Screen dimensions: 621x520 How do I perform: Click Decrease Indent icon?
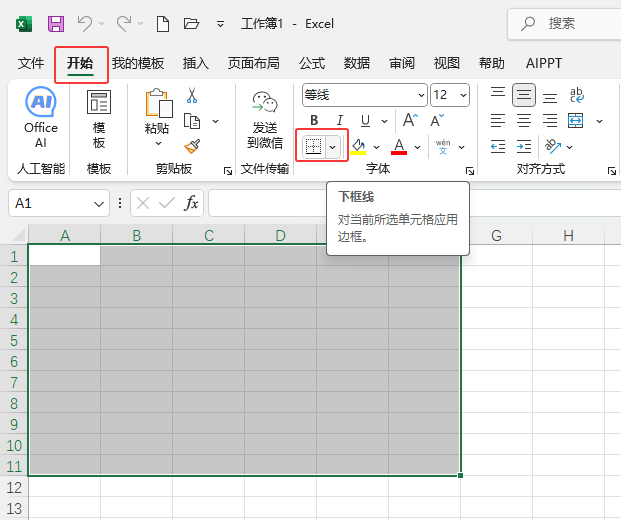point(498,147)
